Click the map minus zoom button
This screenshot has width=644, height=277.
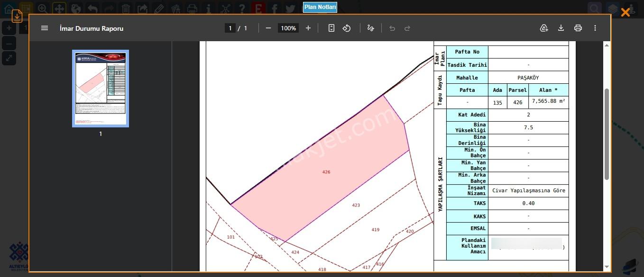[9, 44]
